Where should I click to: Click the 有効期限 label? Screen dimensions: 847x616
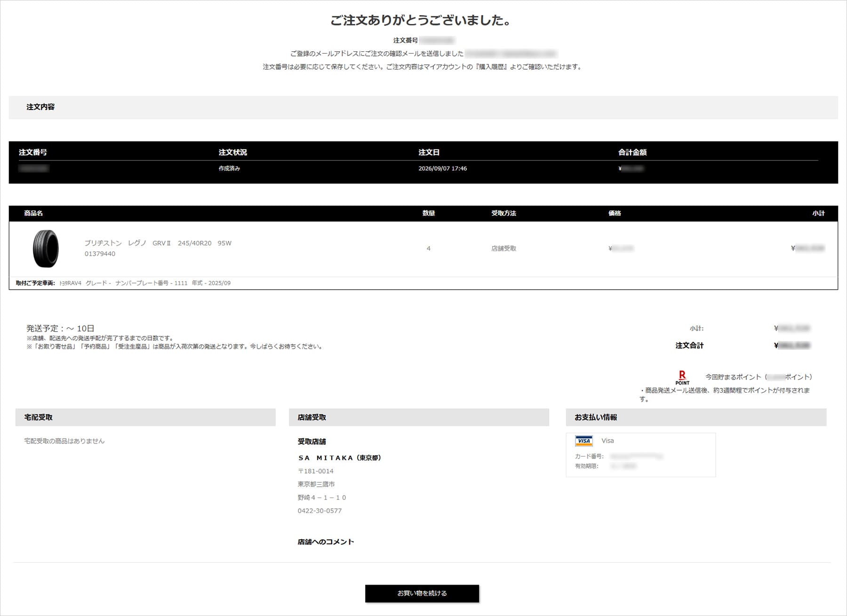click(x=587, y=466)
